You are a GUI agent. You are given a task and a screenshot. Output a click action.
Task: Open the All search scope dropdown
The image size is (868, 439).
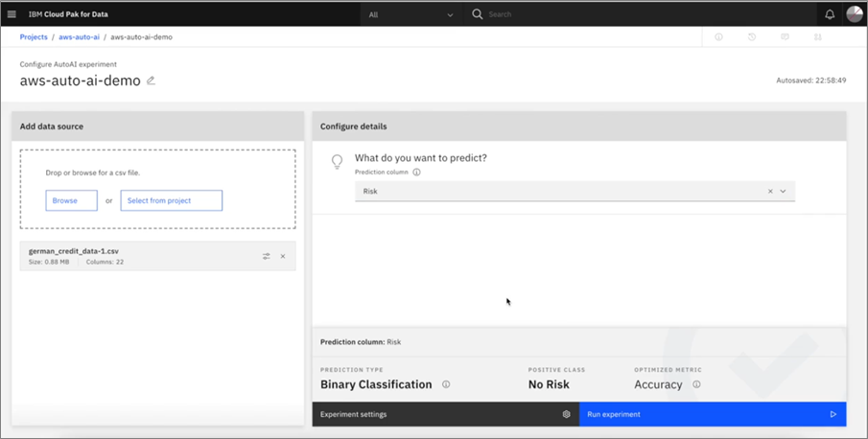411,14
